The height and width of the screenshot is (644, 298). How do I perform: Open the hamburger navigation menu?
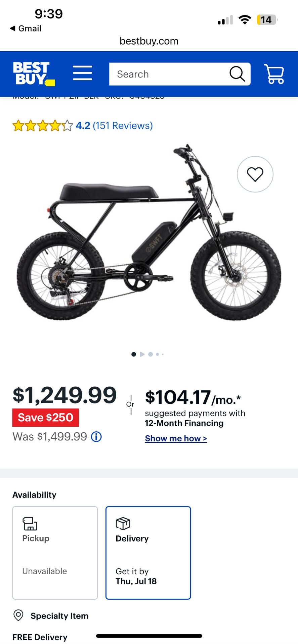tap(82, 73)
